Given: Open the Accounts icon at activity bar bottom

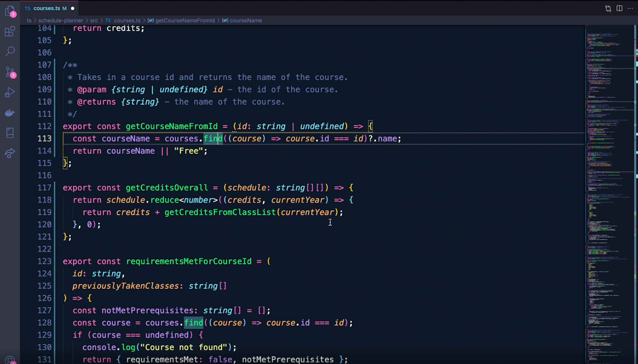Looking at the screenshot, I should (10, 360).
